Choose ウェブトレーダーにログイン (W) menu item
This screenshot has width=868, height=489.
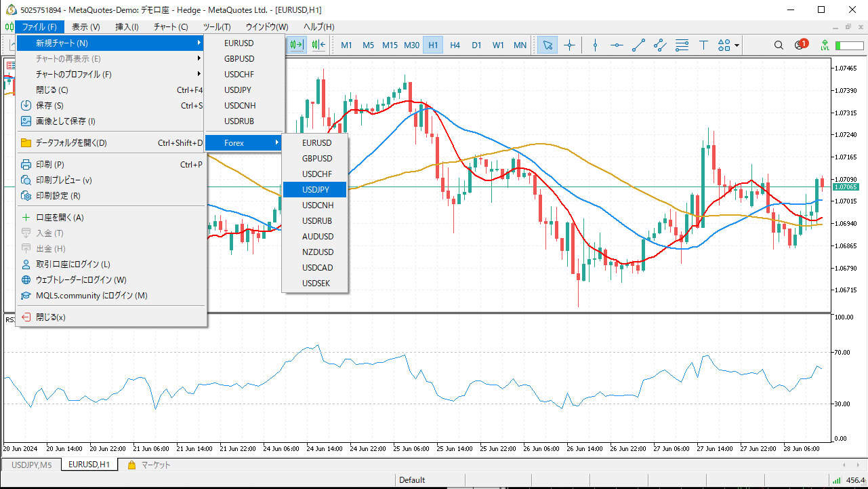click(110, 279)
